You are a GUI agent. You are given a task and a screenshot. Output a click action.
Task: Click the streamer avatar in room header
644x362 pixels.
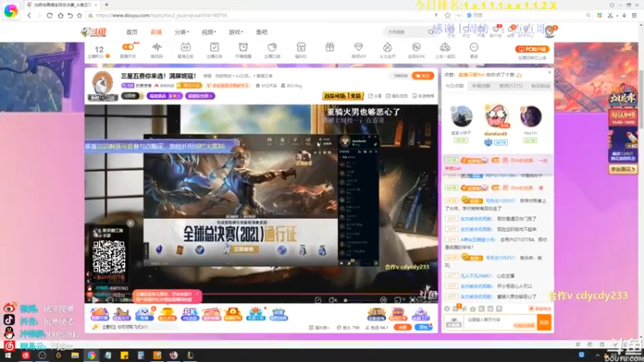[102, 84]
